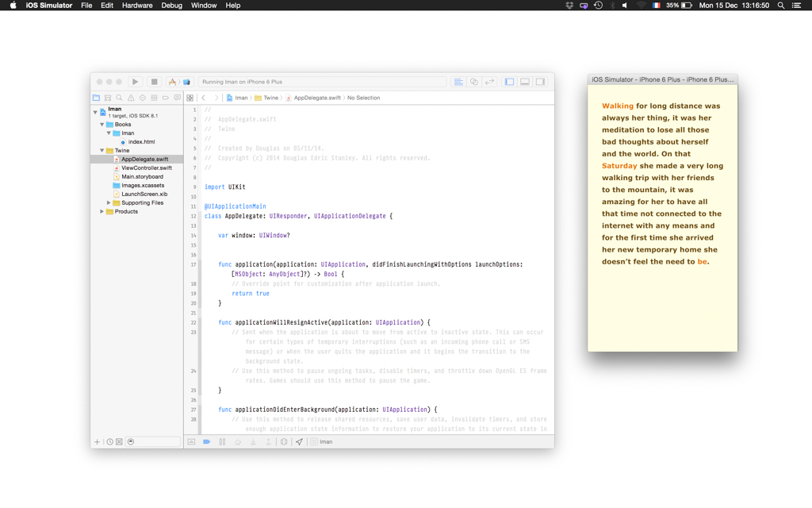
Task: Tap the orange 'Saturday' link
Action: pyautogui.click(x=619, y=166)
